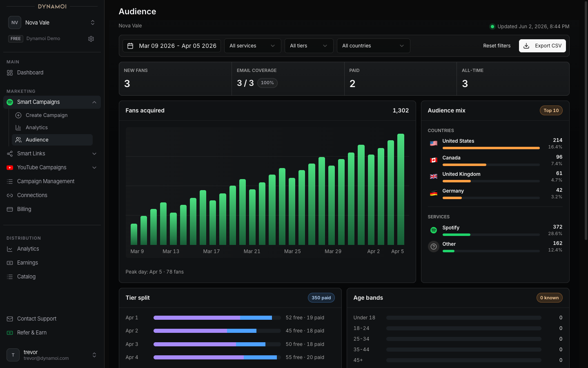
Task: Open the Nova Vale artist switcher
Action: (x=52, y=22)
